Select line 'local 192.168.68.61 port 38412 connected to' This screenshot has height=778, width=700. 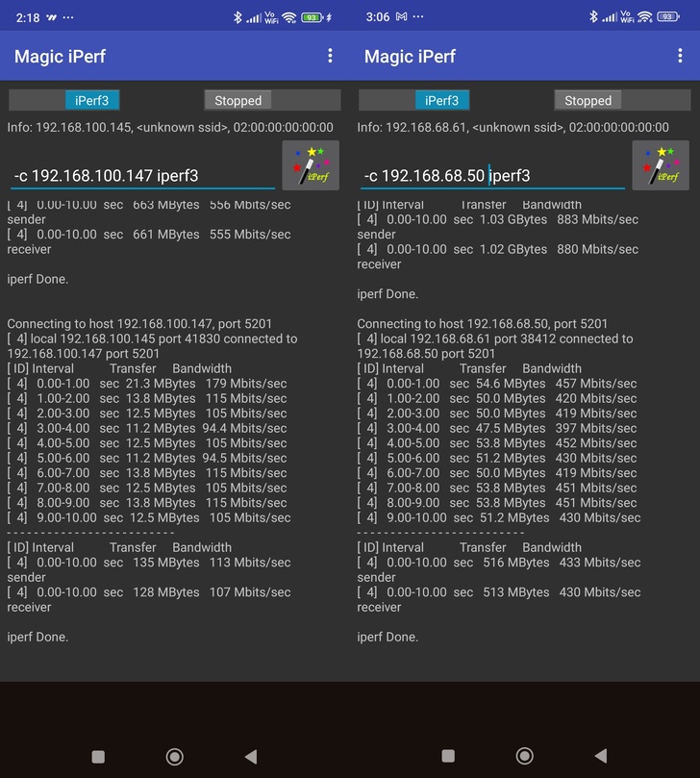click(x=495, y=339)
